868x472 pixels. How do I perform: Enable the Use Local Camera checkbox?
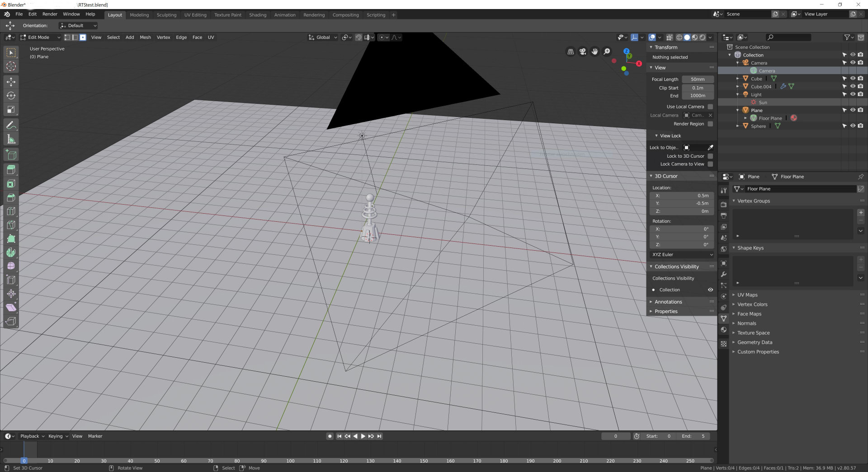[x=710, y=107]
